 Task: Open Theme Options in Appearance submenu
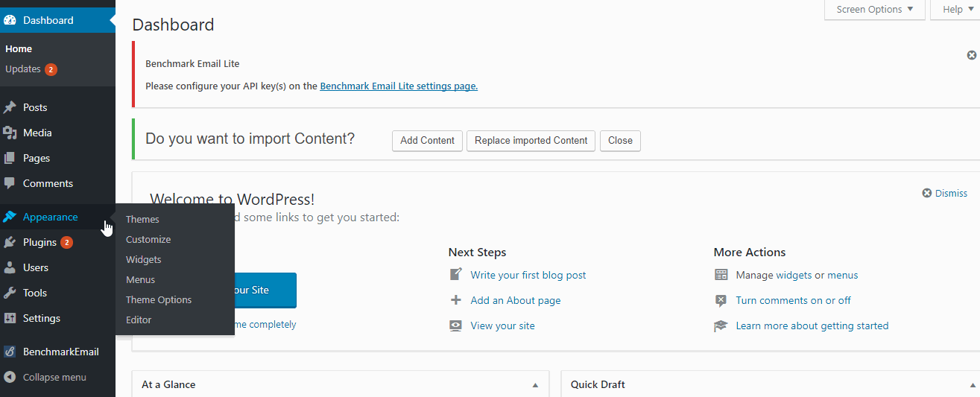click(x=159, y=299)
